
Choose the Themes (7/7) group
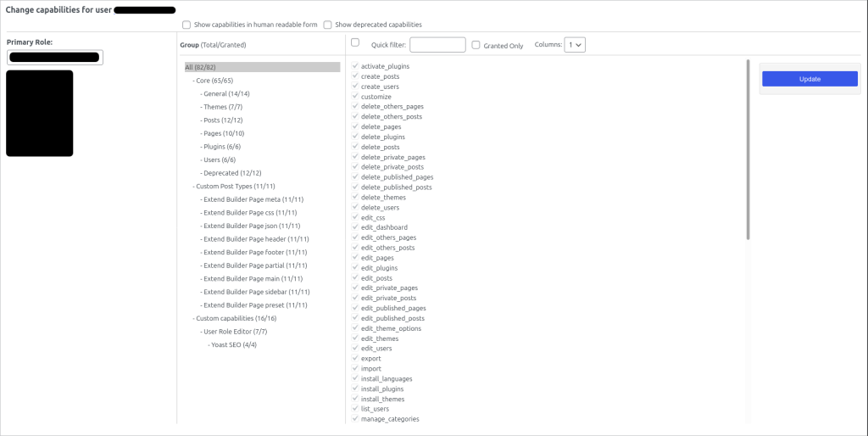[x=223, y=107]
